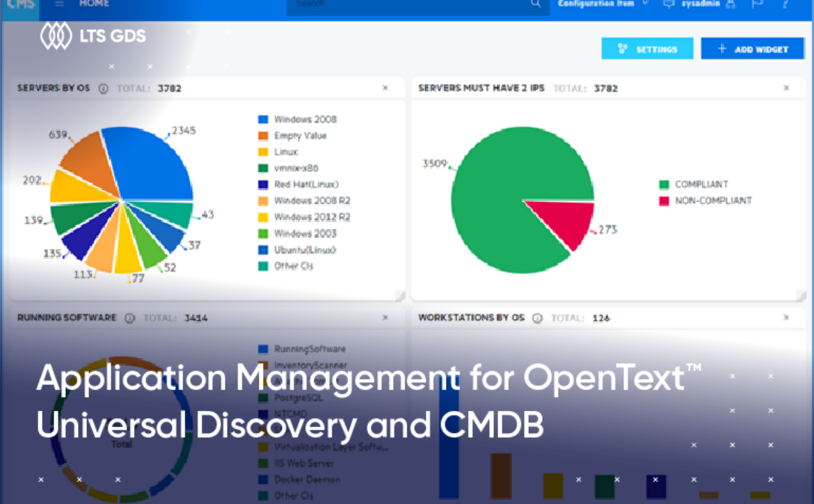The image size is (814, 504).
Task: Click the info icon beside Running Software
Action: [129, 318]
